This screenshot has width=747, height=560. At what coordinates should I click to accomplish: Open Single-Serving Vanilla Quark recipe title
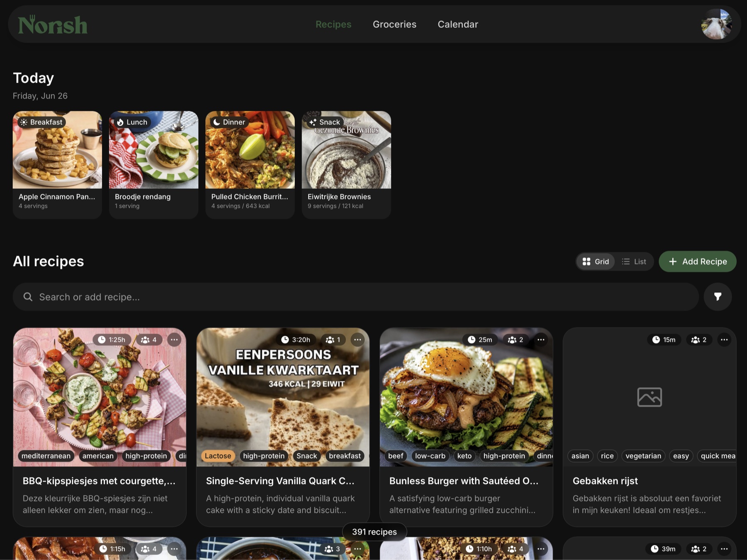(x=280, y=481)
